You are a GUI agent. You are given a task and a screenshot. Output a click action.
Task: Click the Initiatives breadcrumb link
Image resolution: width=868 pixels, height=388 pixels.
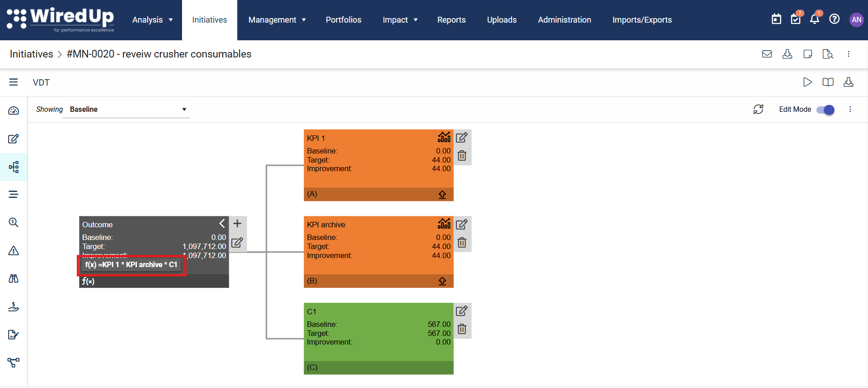(x=32, y=54)
